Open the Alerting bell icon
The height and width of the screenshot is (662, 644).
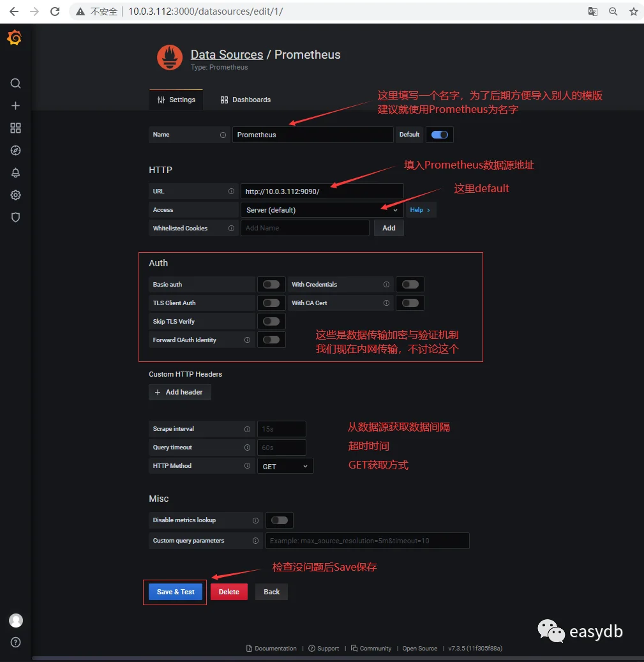click(15, 172)
